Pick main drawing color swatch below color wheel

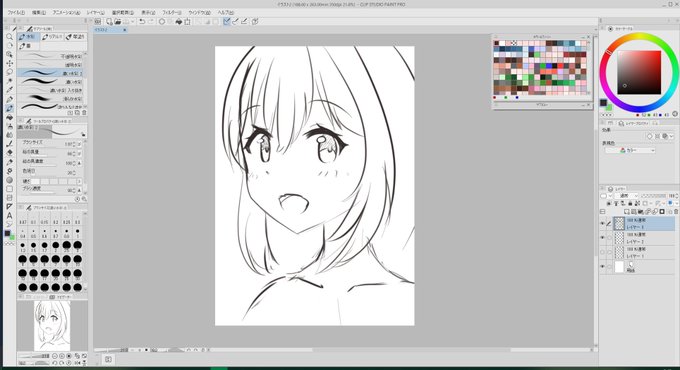pos(603,102)
